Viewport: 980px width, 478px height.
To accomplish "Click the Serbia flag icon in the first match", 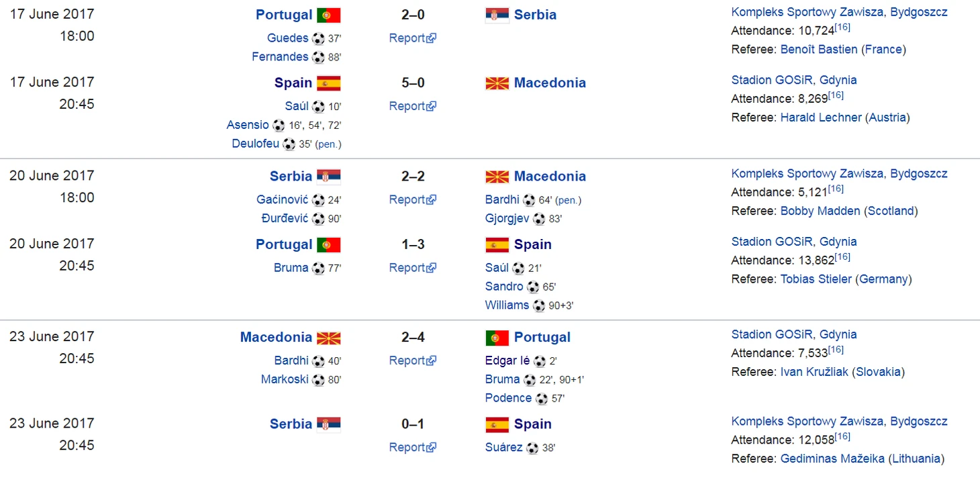I will pos(497,15).
